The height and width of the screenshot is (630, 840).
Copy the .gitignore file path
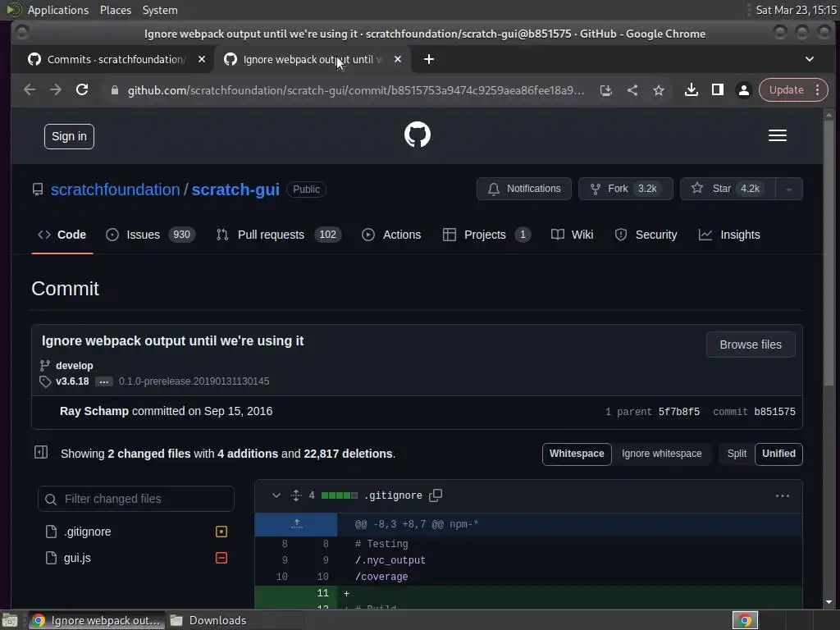(436, 495)
